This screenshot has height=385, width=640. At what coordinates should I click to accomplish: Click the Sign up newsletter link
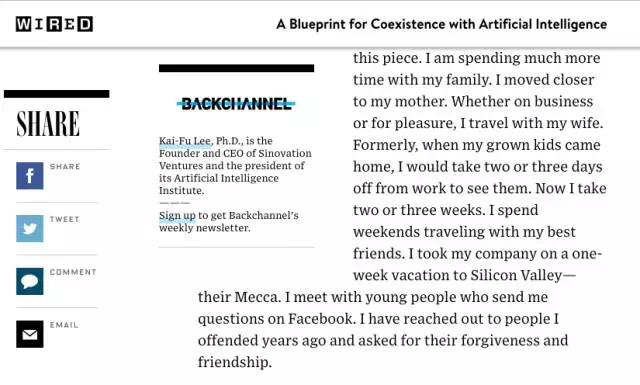click(x=177, y=216)
